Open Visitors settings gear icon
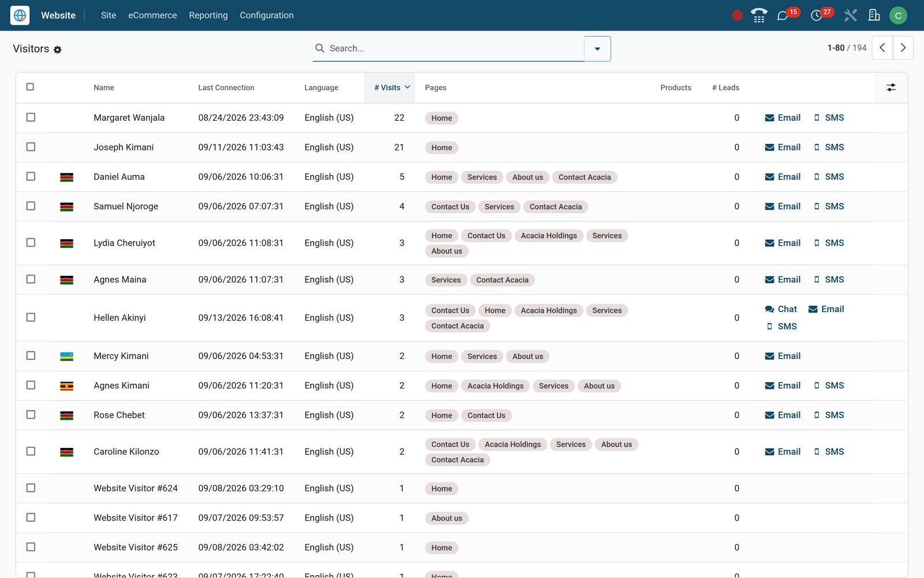 [x=58, y=50]
